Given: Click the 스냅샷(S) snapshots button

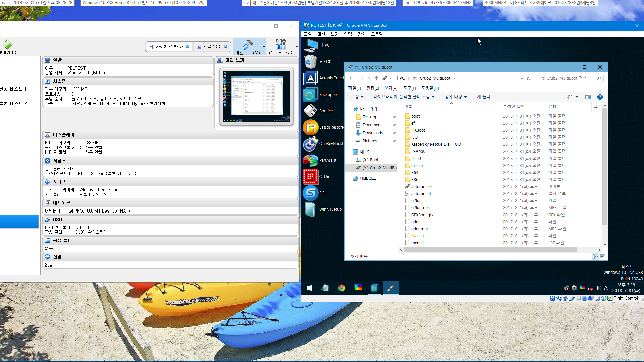Looking at the screenshot, I should point(212,47).
